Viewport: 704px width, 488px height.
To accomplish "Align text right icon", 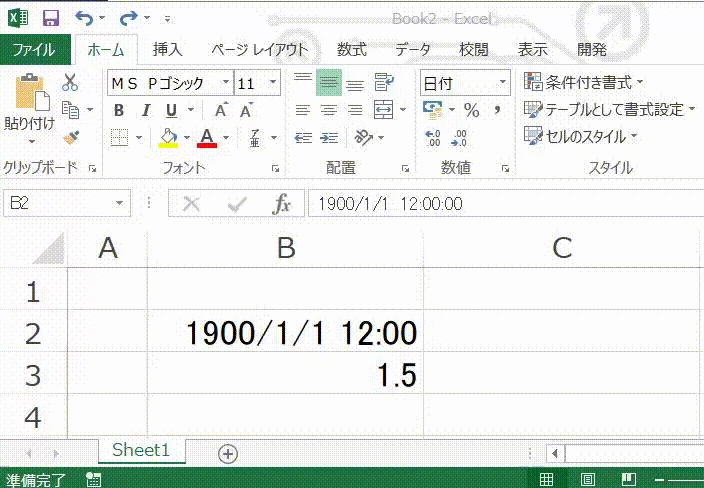I will click(x=355, y=110).
